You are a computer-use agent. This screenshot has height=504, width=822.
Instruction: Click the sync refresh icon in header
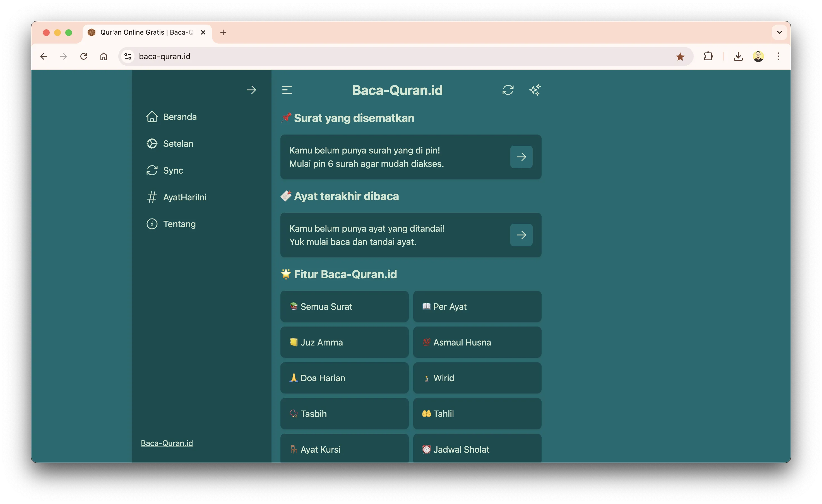pyautogui.click(x=508, y=90)
